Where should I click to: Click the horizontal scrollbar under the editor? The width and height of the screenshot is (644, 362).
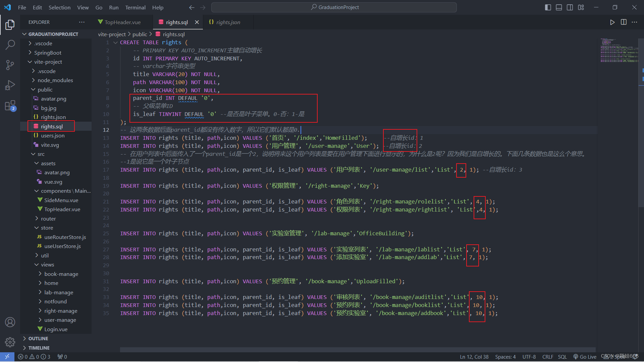[x=357, y=350]
